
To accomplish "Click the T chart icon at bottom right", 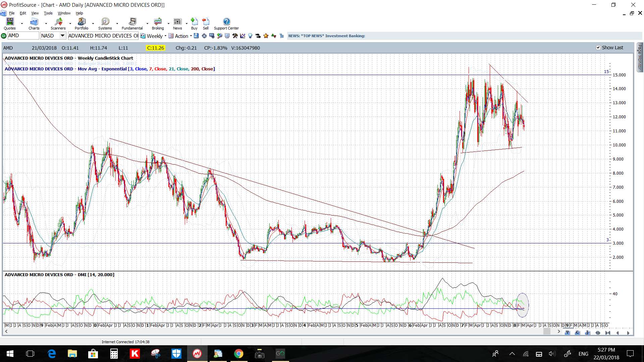I will (x=567, y=333).
